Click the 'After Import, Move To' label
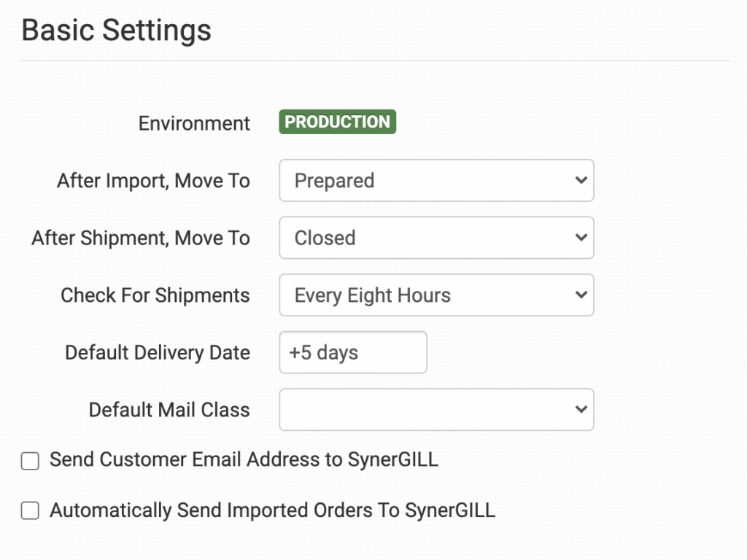Screen dimensions: 747x560 (x=153, y=181)
